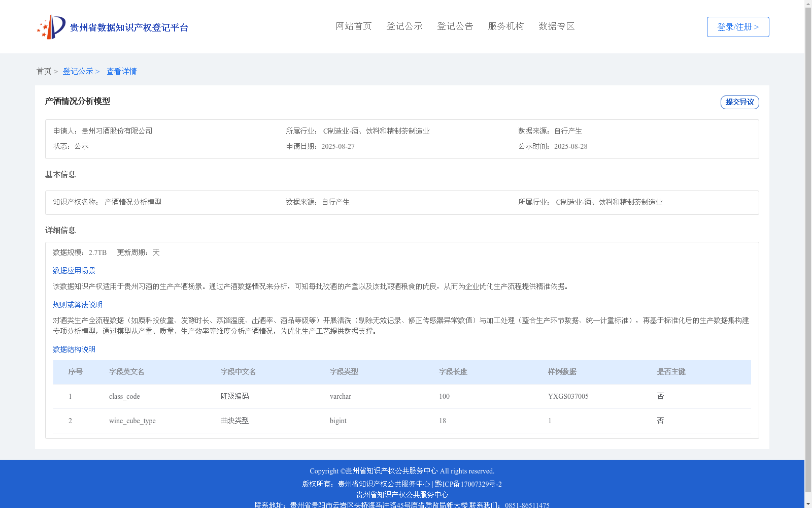
Task: Click the varchar field type cell
Action: (341, 396)
